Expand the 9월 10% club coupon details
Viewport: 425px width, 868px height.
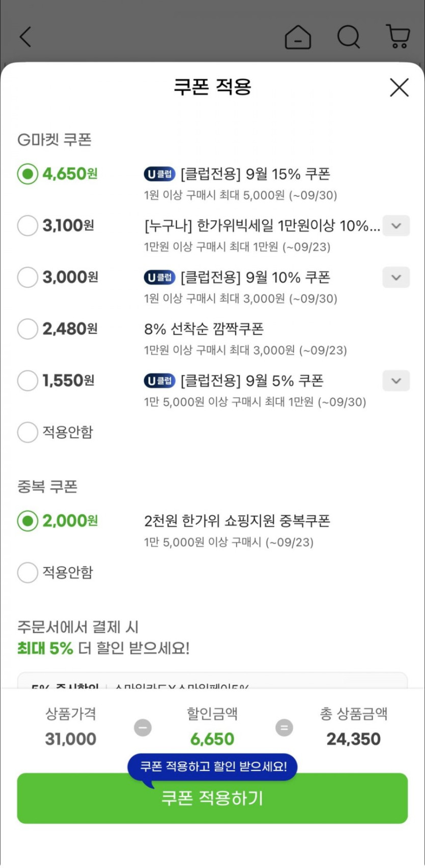coord(396,278)
